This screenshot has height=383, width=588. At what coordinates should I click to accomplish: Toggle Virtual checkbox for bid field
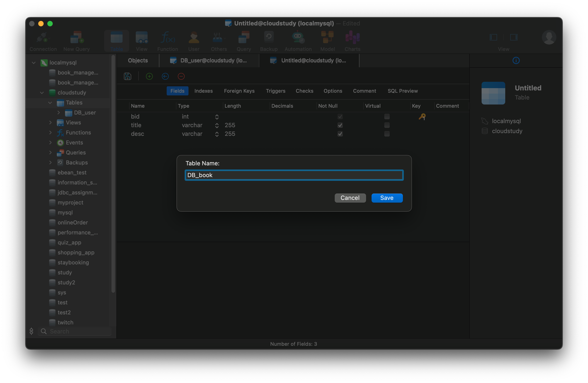point(386,116)
